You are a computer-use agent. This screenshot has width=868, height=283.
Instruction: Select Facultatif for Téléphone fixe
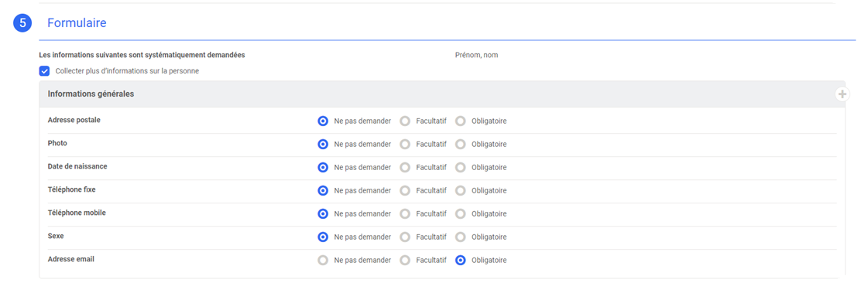click(x=405, y=191)
